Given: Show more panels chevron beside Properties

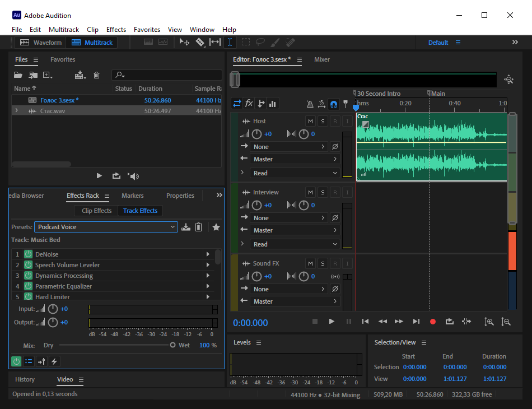Looking at the screenshot, I should [219, 195].
